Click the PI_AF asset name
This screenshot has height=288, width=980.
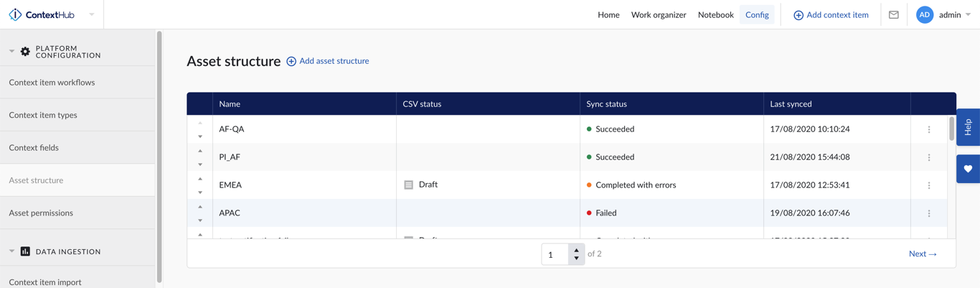230,157
